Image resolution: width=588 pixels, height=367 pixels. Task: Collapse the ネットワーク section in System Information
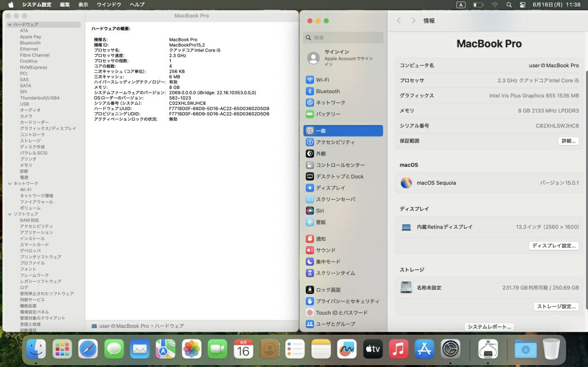10,183
